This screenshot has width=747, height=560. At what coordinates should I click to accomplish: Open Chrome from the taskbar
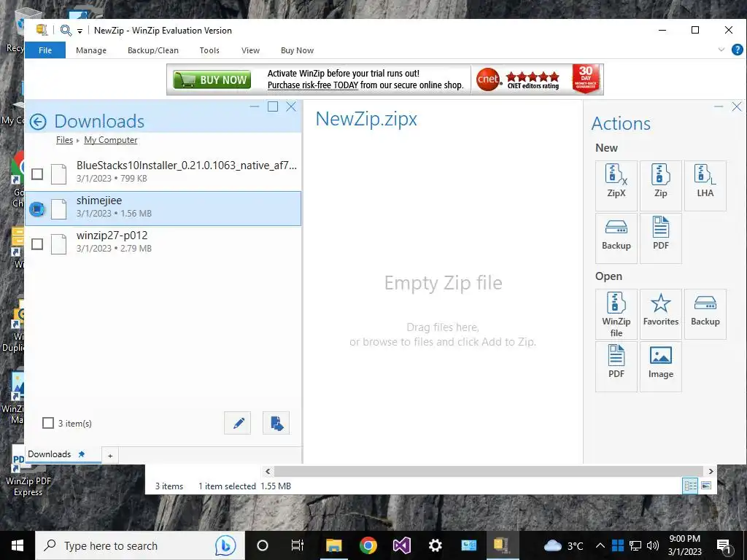coord(368,545)
